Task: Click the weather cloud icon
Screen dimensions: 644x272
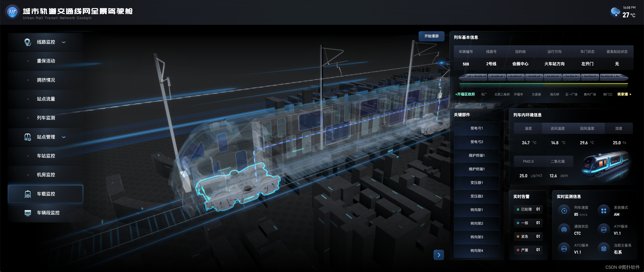Action: coord(615,12)
